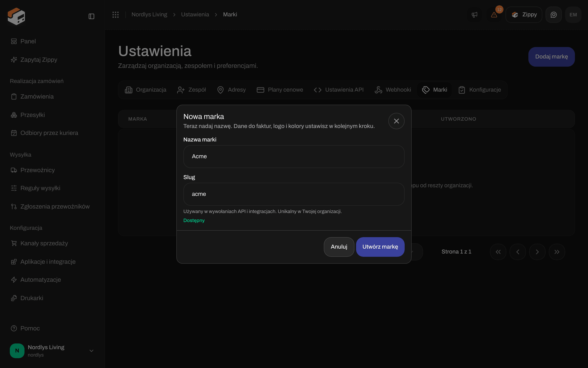Click the MARKA column header

point(138,119)
